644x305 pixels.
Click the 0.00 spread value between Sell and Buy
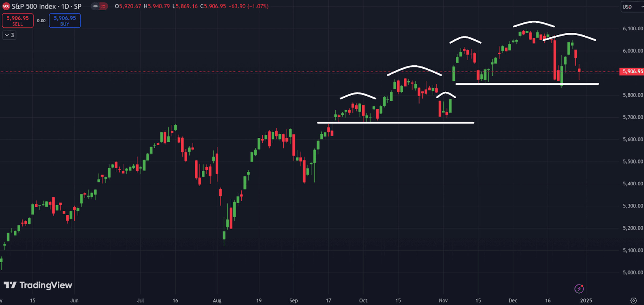(x=41, y=21)
